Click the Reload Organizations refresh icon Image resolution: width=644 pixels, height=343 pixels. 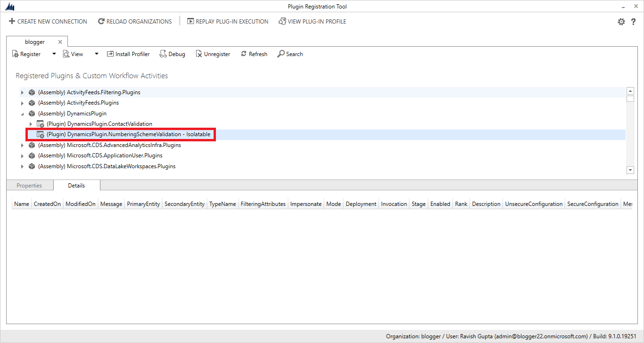click(101, 21)
